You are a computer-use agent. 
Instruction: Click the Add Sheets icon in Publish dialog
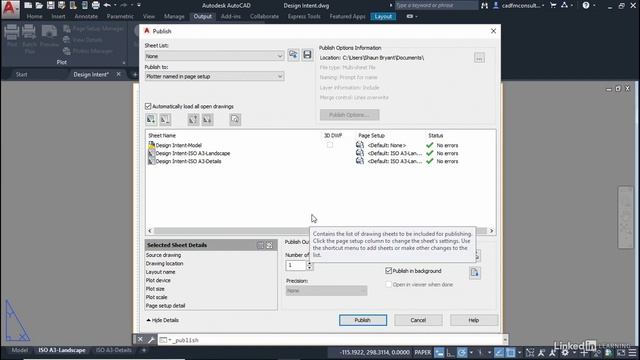tap(151, 120)
